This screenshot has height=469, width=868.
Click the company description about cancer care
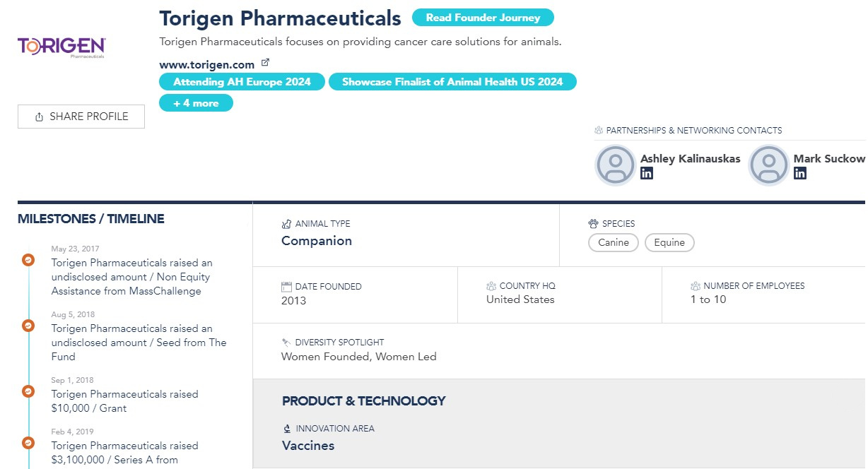(360, 42)
